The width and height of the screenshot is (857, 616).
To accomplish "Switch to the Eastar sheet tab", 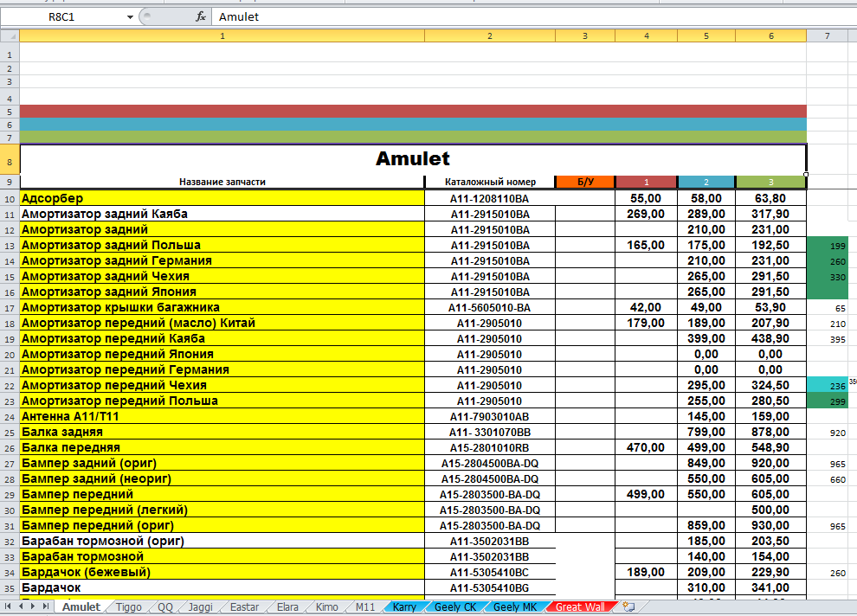I will click(x=244, y=606).
